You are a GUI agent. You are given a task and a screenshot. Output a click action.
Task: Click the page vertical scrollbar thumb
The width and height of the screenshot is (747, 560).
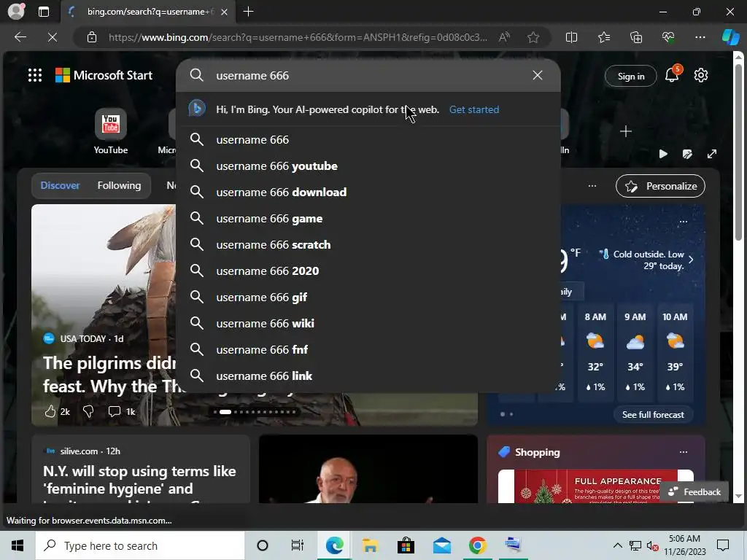pyautogui.click(x=738, y=152)
